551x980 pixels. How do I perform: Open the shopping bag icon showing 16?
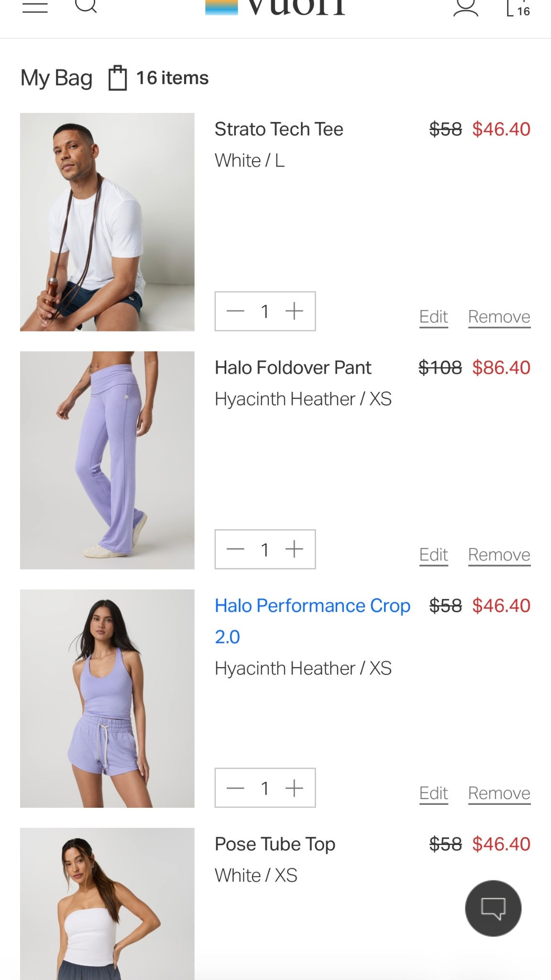click(x=518, y=8)
